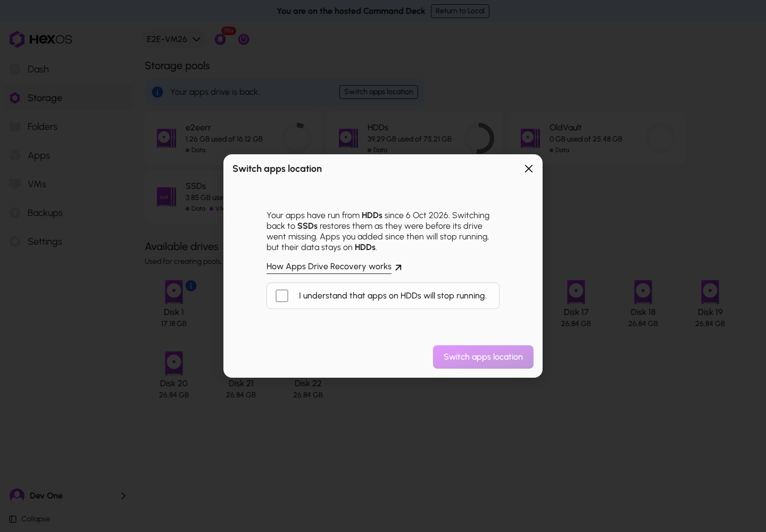Select Storage in sidebar
The width and height of the screenshot is (766, 532).
pos(68,98)
